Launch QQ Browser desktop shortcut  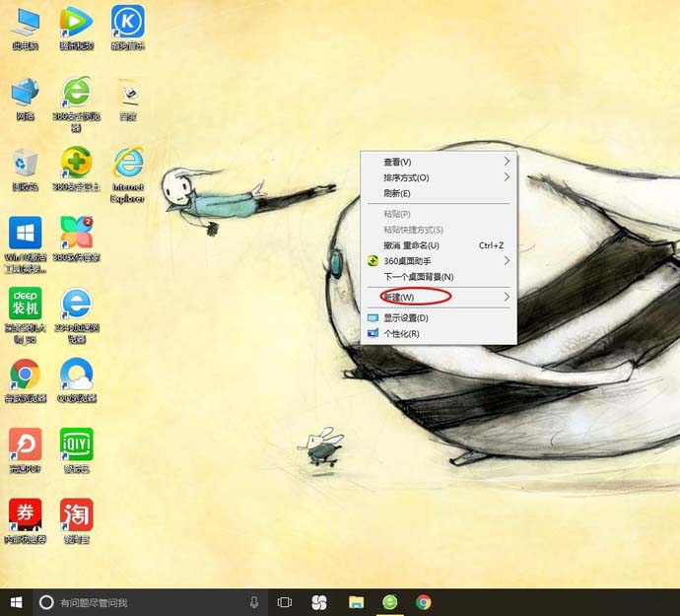click(76, 380)
